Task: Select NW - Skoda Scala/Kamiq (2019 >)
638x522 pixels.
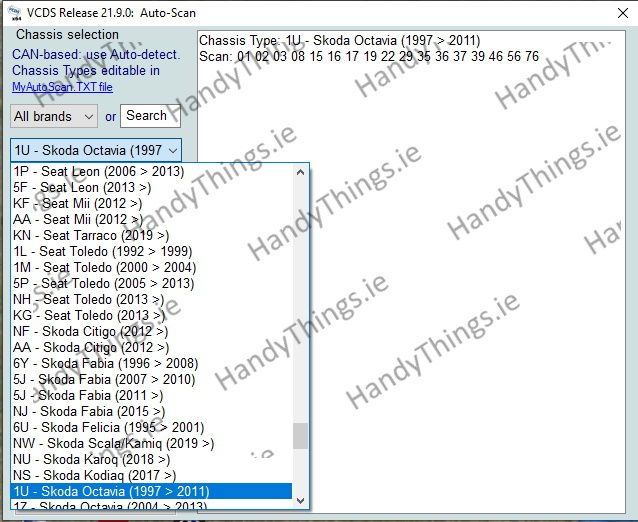Action: [x=151, y=443]
